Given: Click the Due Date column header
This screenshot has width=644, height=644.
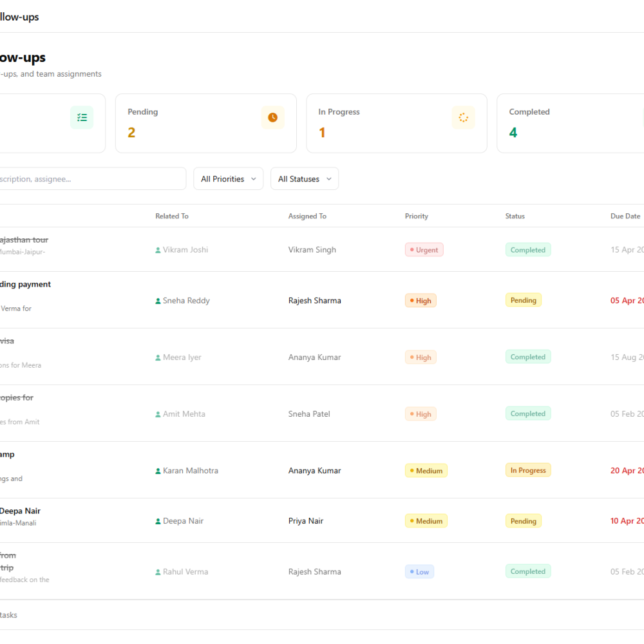Looking at the screenshot, I should 625,216.
